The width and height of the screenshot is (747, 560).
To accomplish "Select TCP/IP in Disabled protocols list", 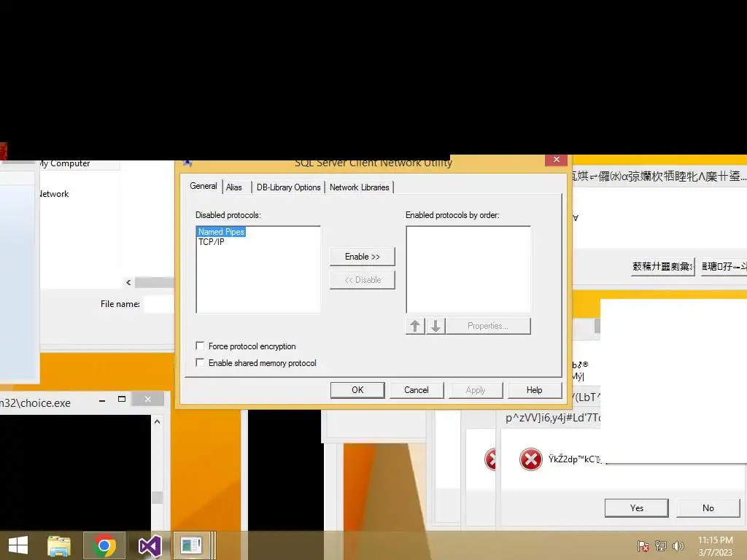I will [211, 242].
